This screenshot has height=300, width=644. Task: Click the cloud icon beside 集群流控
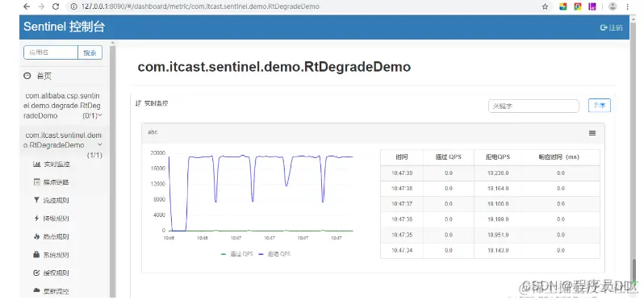pyautogui.click(x=36, y=290)
